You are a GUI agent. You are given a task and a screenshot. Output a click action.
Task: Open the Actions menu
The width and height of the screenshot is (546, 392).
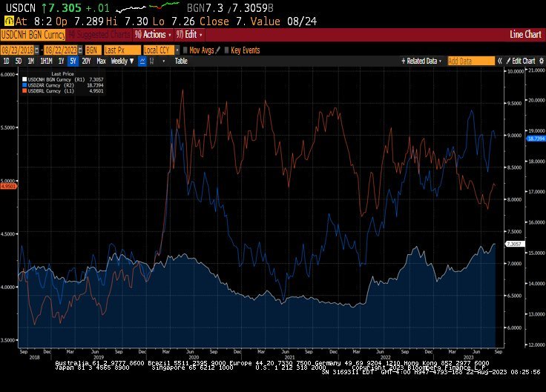coord(153,34)
